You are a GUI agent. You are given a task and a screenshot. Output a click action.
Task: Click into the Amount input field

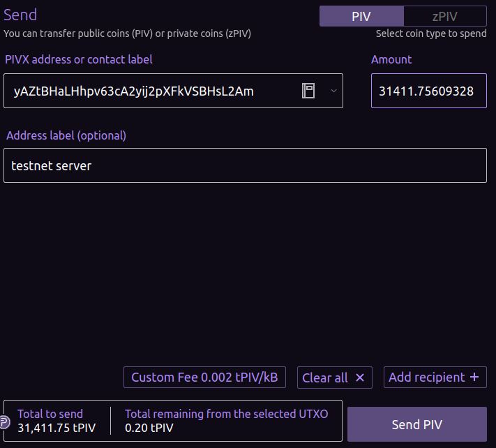pos(427,91)
